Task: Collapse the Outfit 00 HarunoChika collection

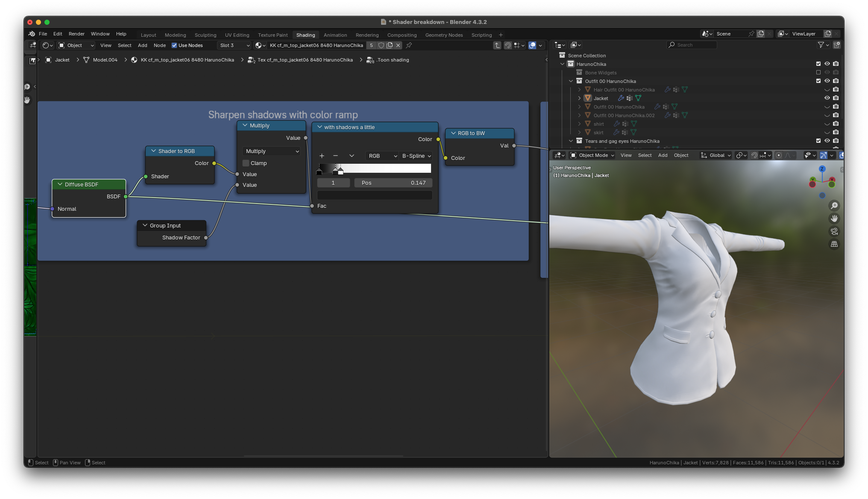Action: pos(571,81)
